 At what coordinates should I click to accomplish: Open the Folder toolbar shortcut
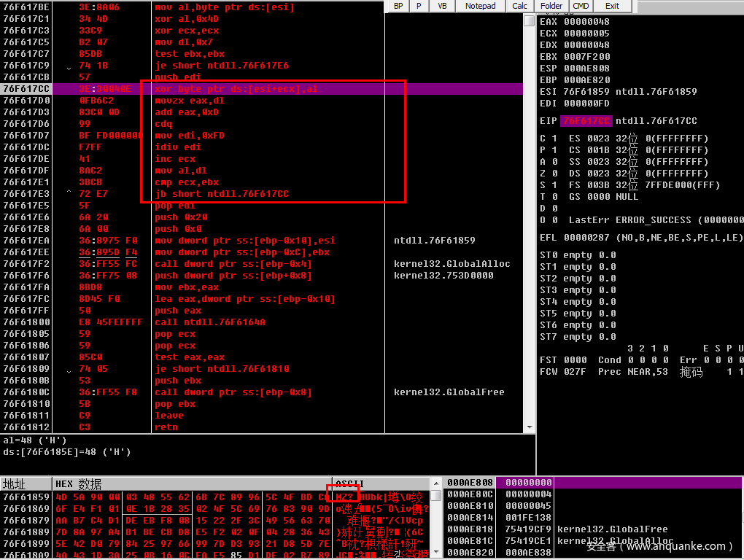551,6
